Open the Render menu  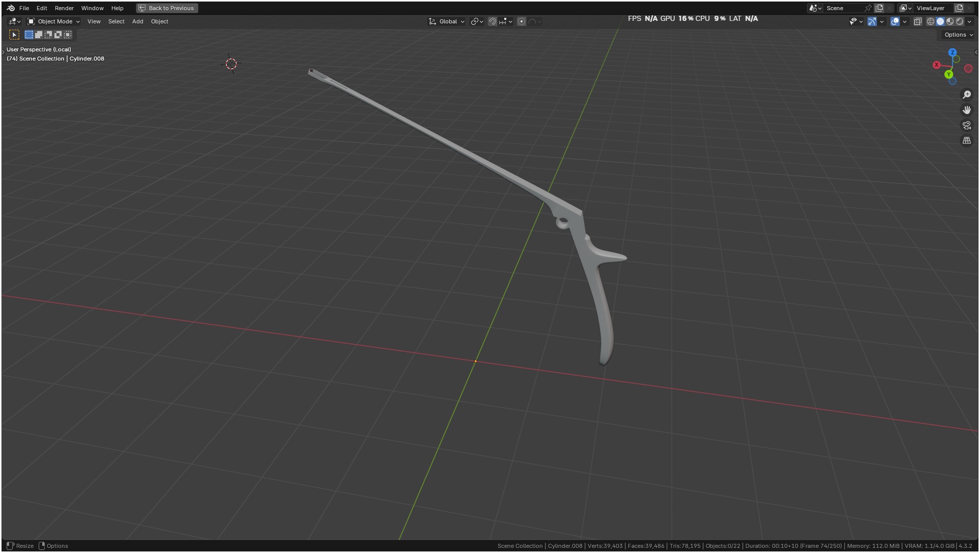click(x=64, y=8)
